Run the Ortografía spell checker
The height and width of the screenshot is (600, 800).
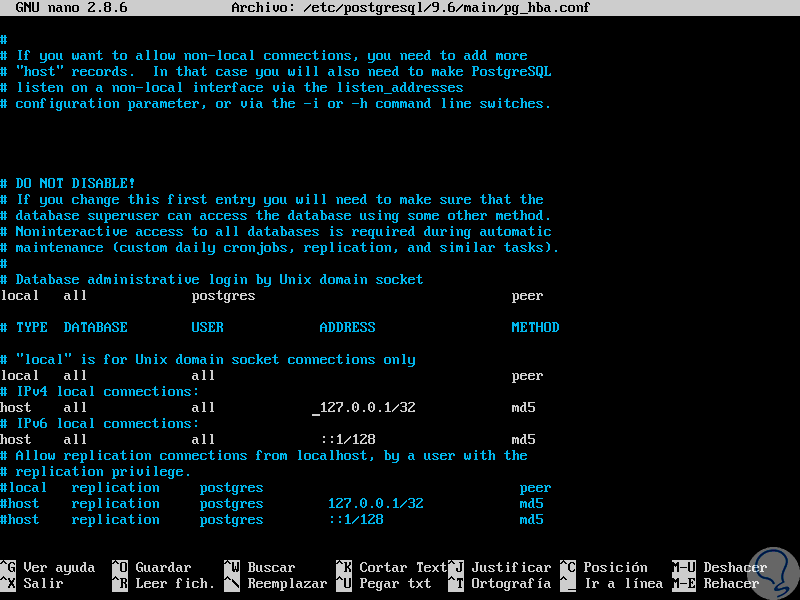[x=511, y=583]
